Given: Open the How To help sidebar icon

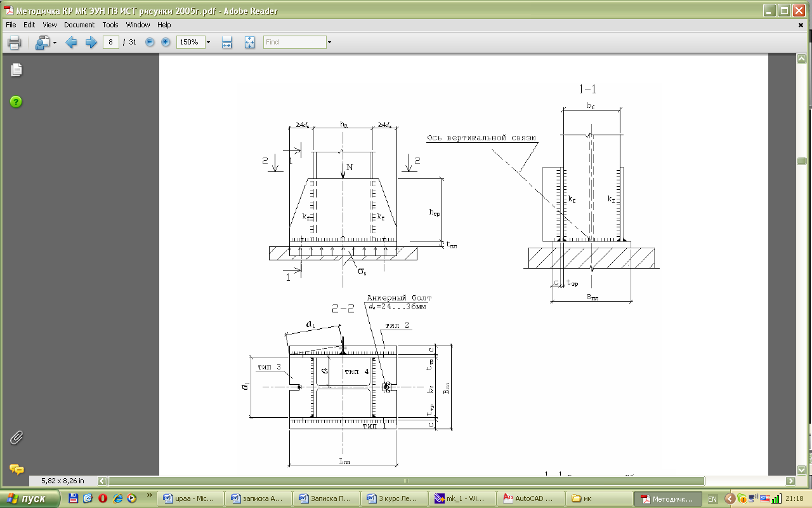Looking at the screenshot, I should coord(16,102).
